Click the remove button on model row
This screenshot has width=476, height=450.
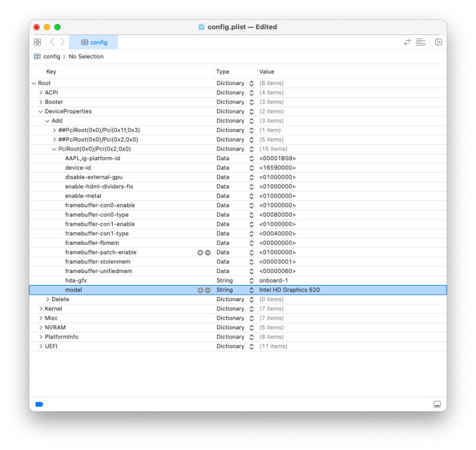tap(207, 290)
